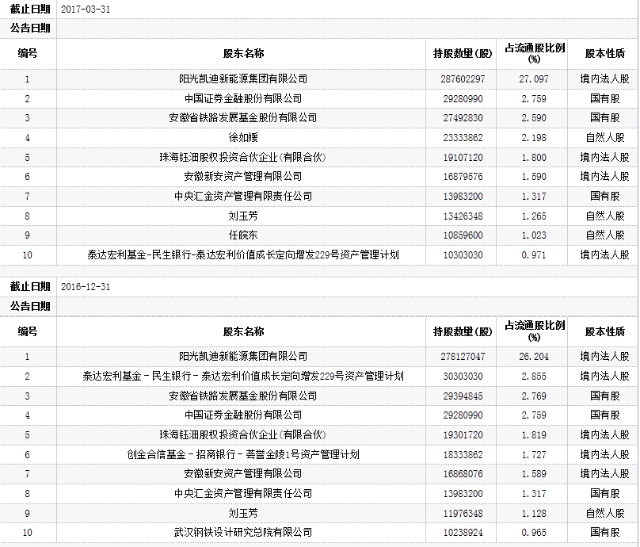The height and width of the screenshot is (547, 640).
Task: Click share count 278127047
Action: pos(463,356)
